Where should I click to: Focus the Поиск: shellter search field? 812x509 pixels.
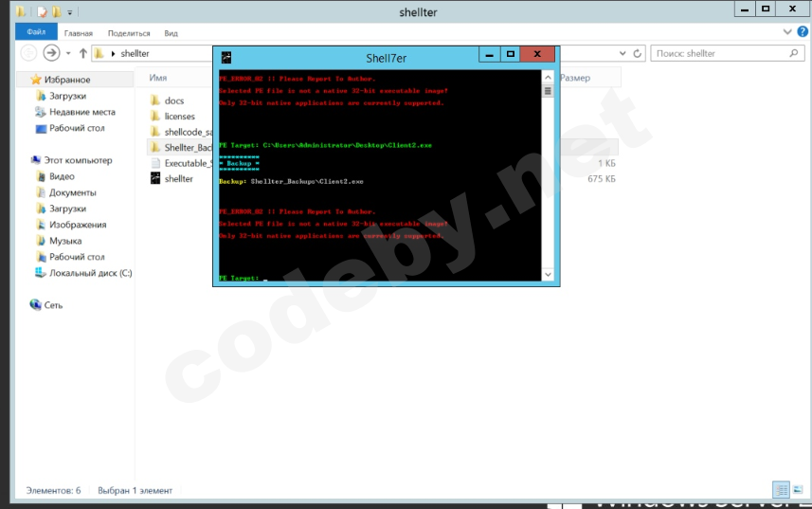pyautogui.click(x=727, y=53)
